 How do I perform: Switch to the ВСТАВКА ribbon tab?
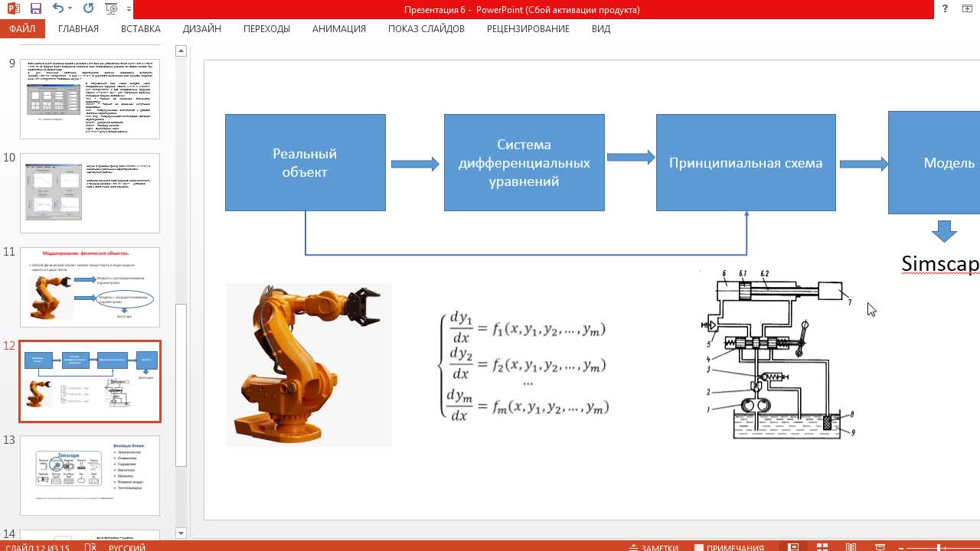coord(141,28)
